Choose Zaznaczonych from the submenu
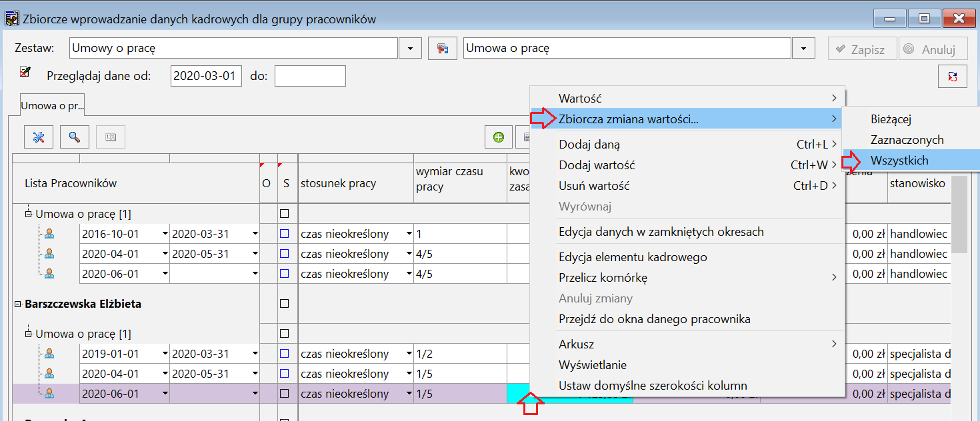 pyautogui.click(x=911, y=140)
